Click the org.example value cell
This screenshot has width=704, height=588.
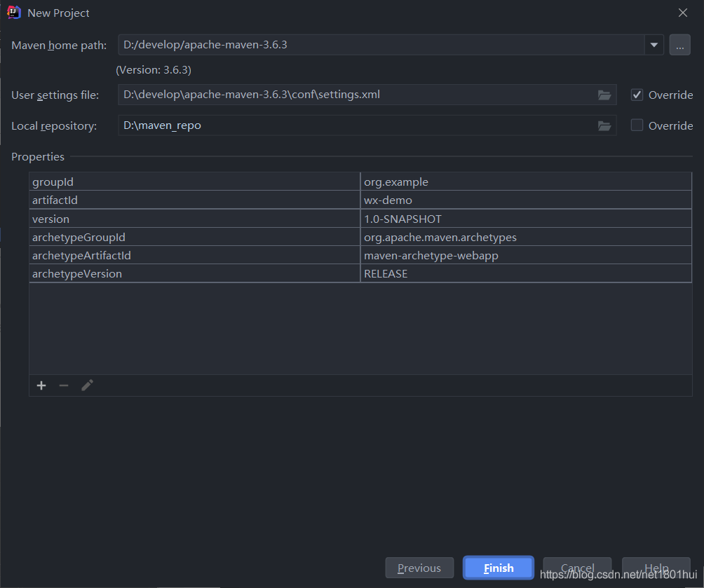coord(526,182)
